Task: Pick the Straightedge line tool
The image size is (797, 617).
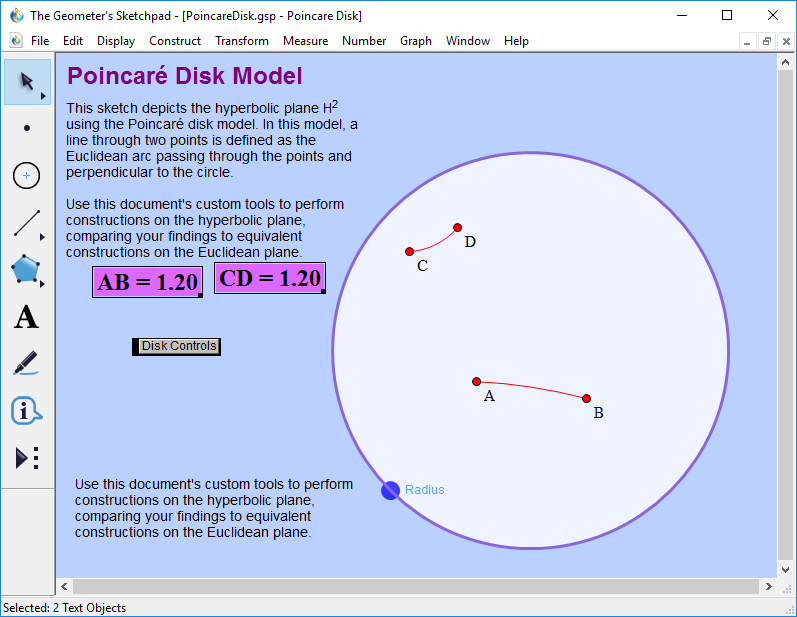Action: click(27, 223)
